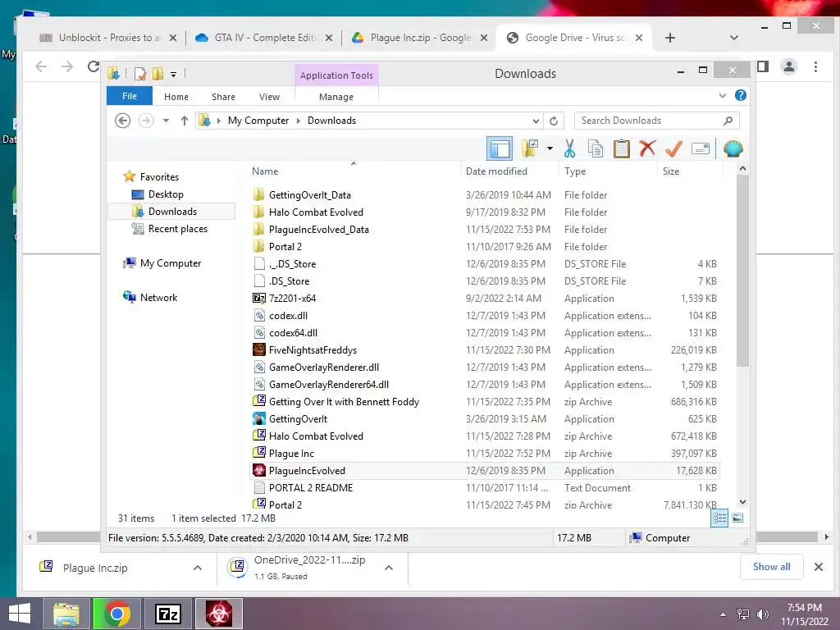The width and height of the screenshot is (840, 630).
Task: Click the scroll down arrow in file list
Action: pyautogui.click(x=742, y=502)
